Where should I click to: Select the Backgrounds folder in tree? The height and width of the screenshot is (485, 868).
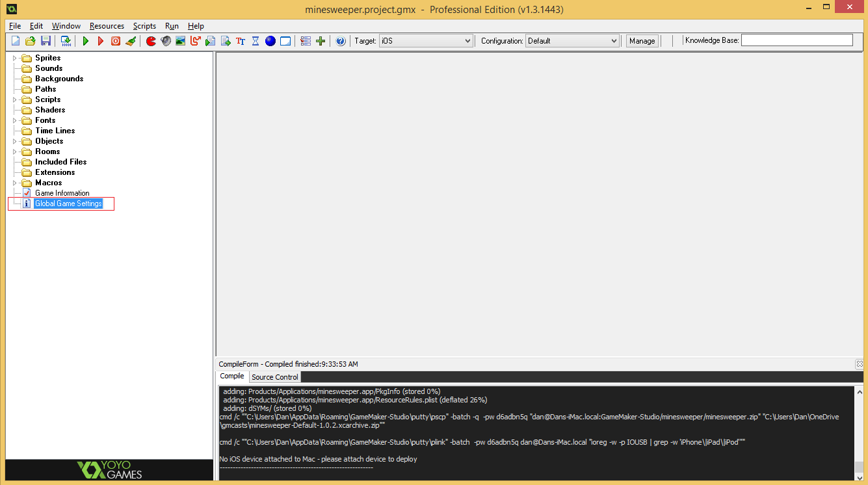(59, 79)
